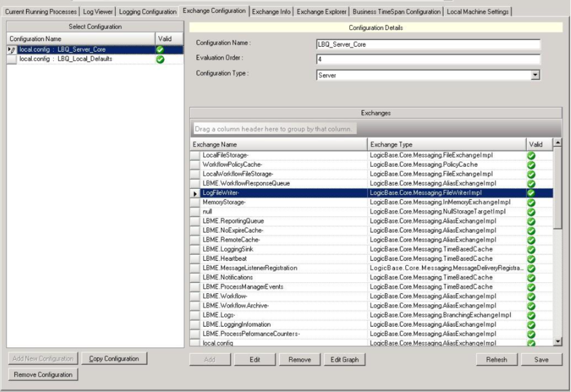The image size is (571, 392).
Task: Open the Exchange Explorer tab
Action: (x=321, y=12)
